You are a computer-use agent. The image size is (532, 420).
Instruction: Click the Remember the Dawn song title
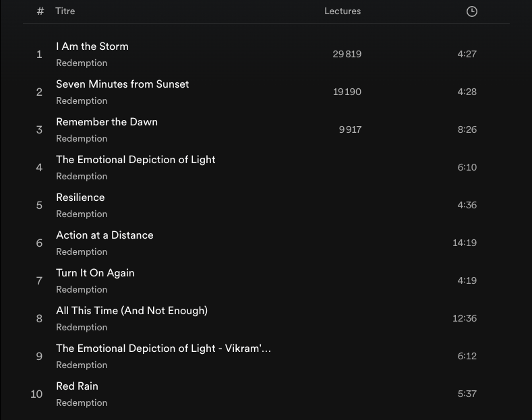tap(107, 122)
